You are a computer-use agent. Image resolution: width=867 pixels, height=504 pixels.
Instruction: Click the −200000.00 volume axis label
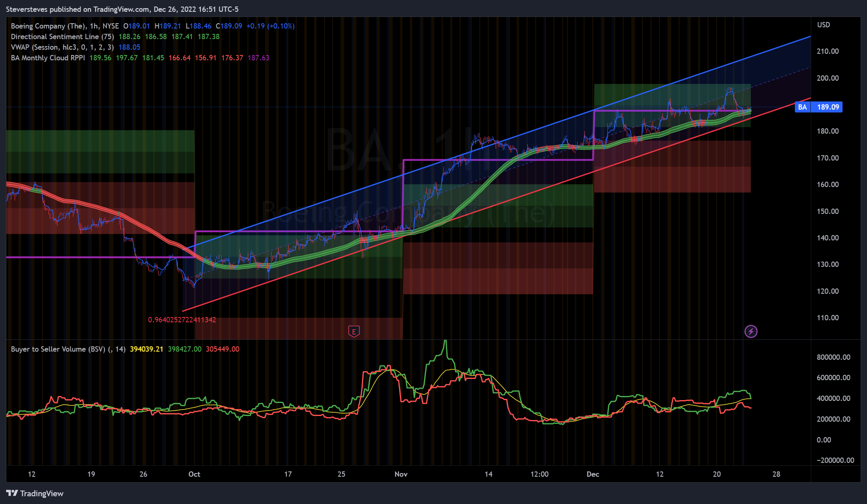coord(835,460)
